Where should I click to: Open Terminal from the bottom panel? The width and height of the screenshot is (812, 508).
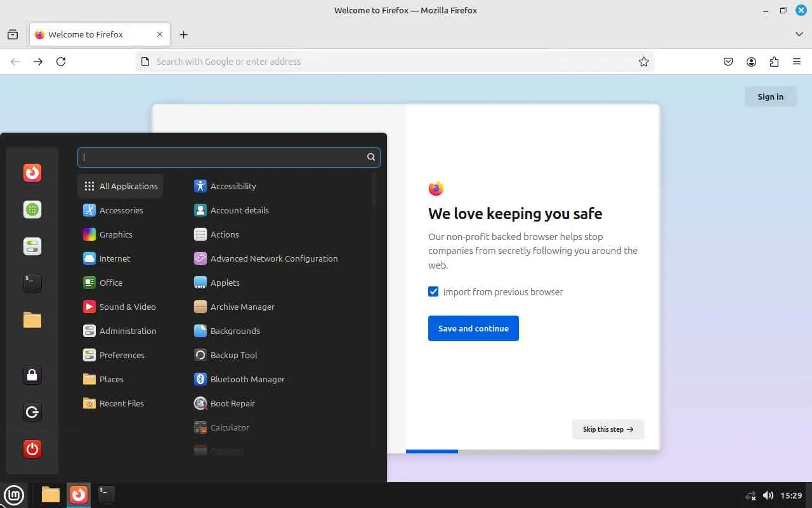[x=107, y=493]
